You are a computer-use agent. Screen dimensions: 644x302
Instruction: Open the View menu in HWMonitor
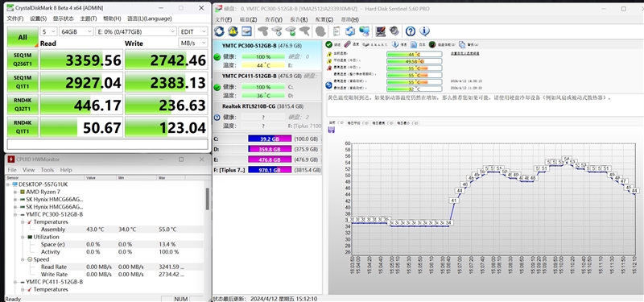click(x=29, y=170)
